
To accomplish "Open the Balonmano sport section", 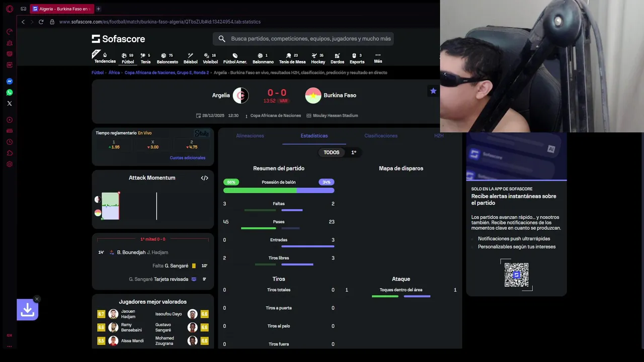I will 263,58.
